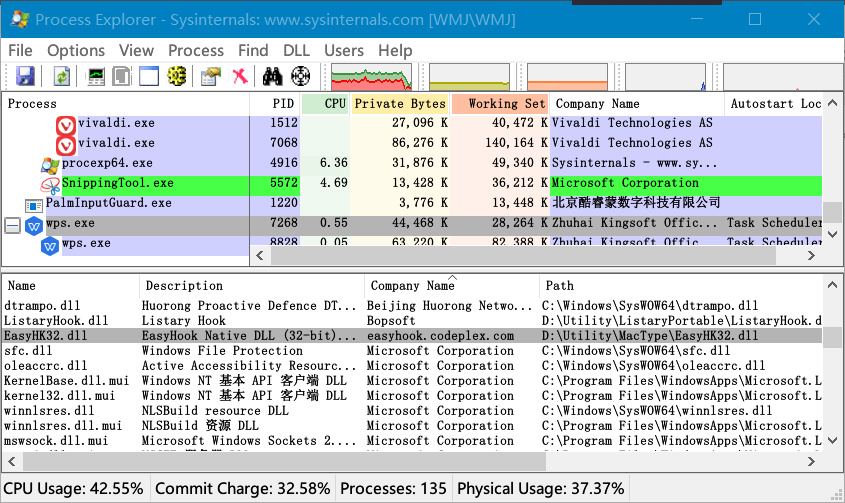Sort by the CPU column header

coord(325,104)
